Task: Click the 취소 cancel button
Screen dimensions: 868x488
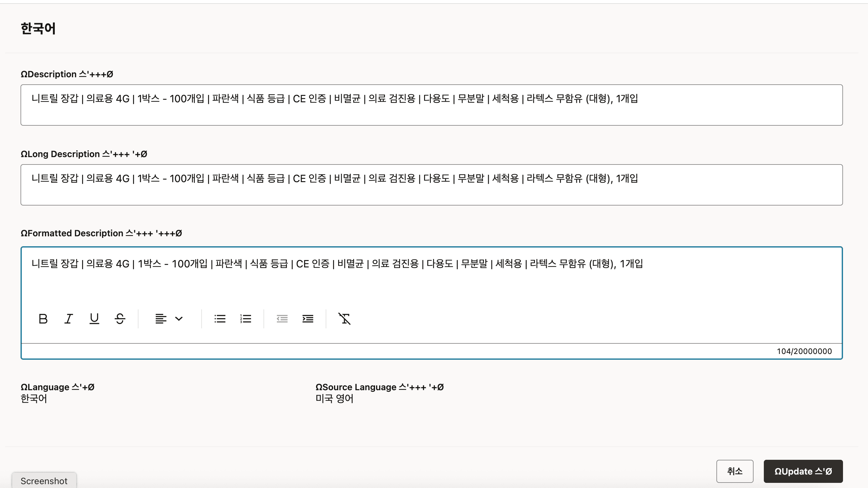Action: (735, 471)
